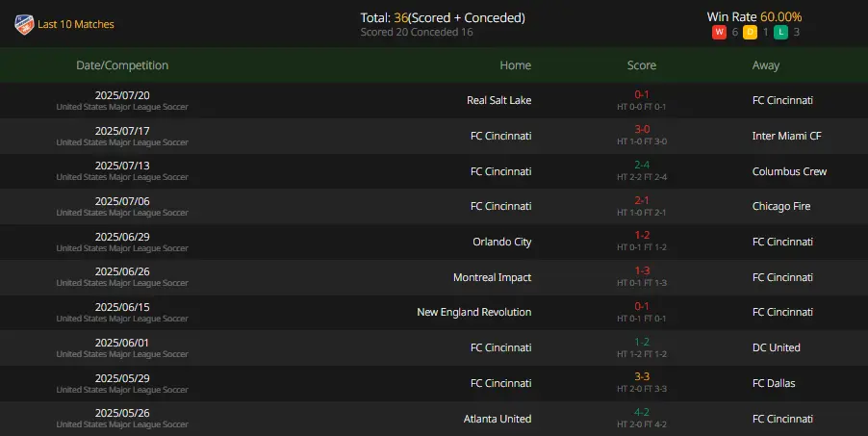The image size is (868, 436).
Task: Open the DC United team link
Action: [x=777, y=347]
